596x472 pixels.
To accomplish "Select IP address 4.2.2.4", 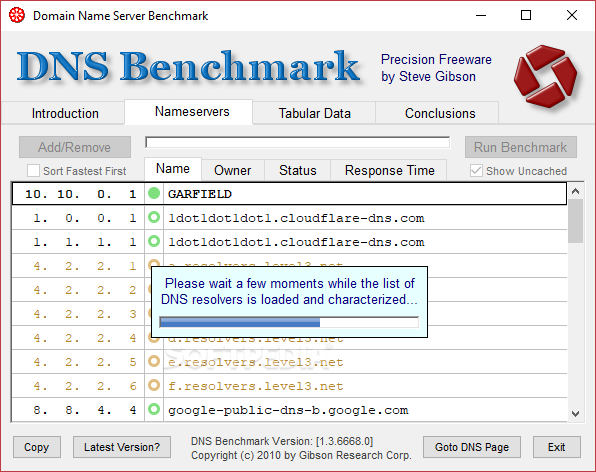I will pos(84,338).
